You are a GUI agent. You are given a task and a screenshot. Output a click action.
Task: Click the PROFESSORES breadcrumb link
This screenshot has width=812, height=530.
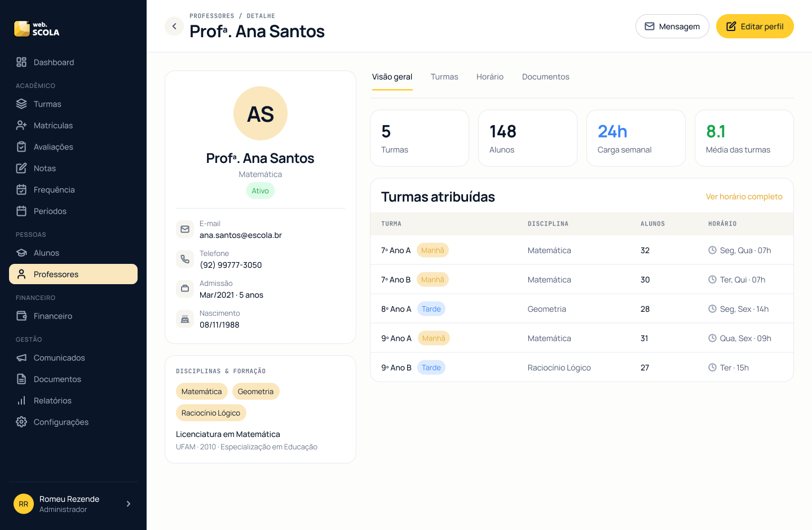pyautogui.click(x=212, y=16)
